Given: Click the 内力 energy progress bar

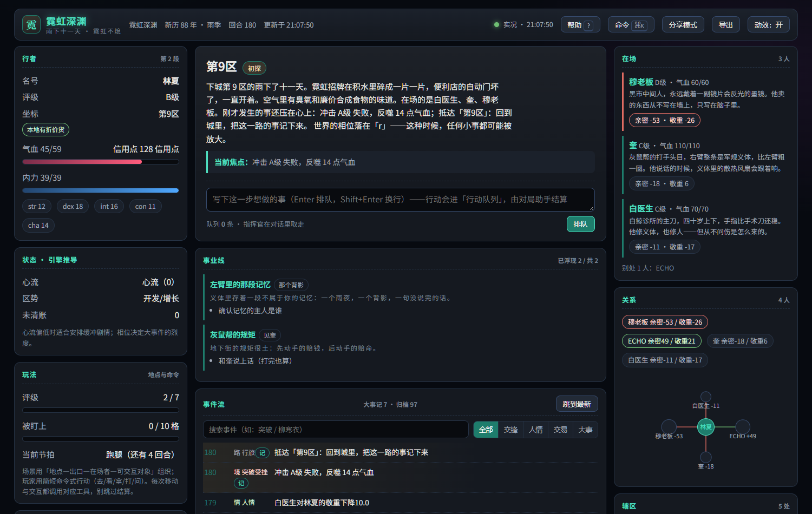Looking at the screenshot, I should [x=101, y=190].
